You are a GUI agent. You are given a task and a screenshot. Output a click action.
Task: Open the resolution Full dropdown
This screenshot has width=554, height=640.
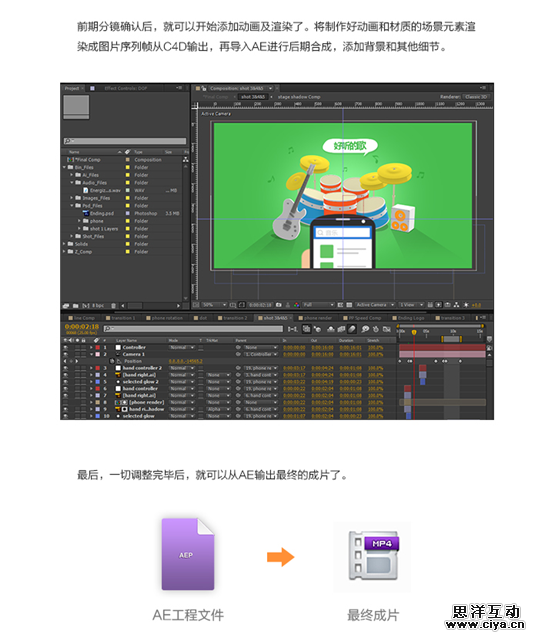(x=318, y=304)
